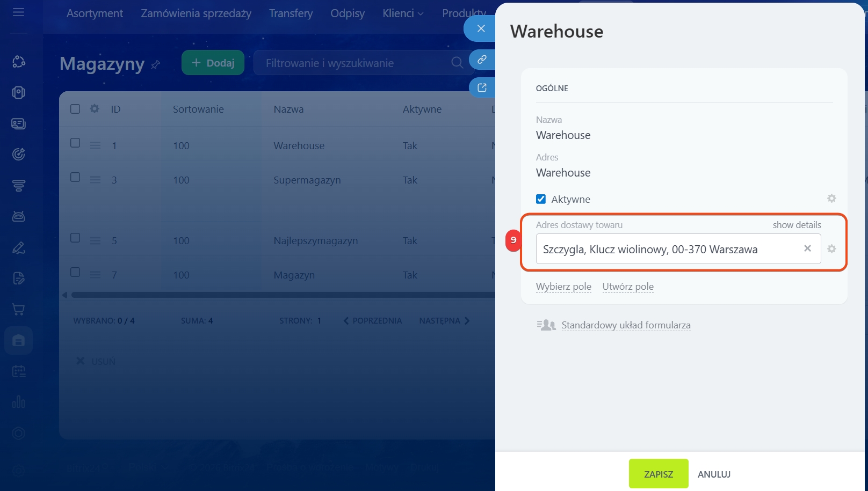Image resolution: width=868 pixels, height=491 pixels.
Task: Open Wybierz pole field selector
Action: (563, 287)
